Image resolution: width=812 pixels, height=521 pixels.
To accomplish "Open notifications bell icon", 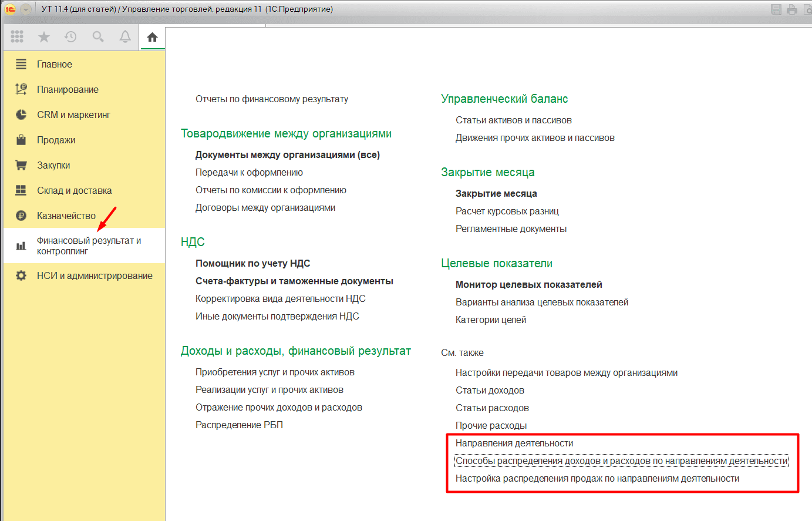I will click(125, 37).
